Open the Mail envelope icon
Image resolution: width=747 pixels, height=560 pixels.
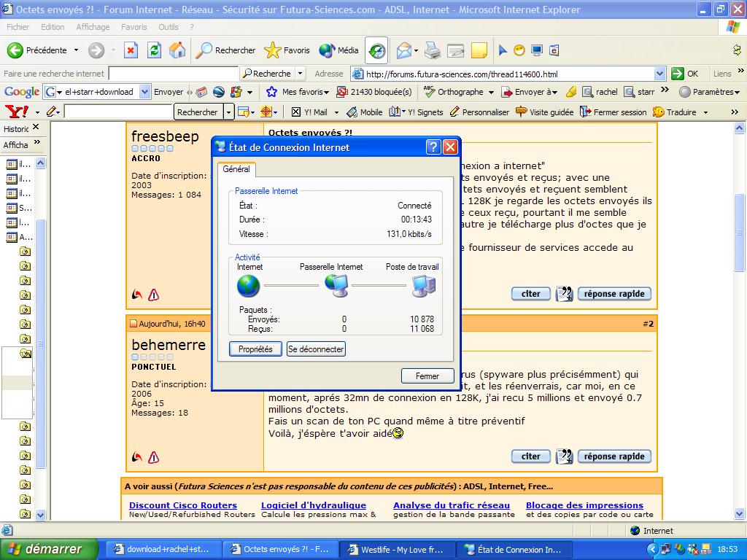coord(403,50)
